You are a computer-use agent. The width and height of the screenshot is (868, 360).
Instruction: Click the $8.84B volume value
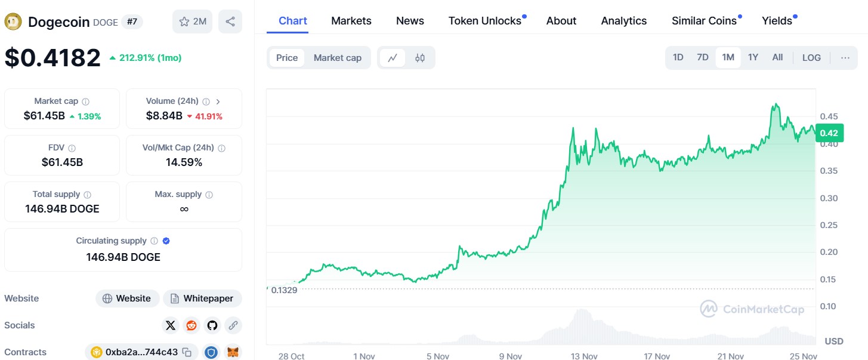[x=164, y=116]
